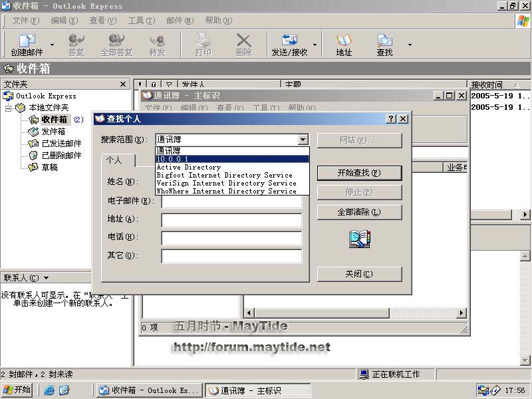The height and width of the screenshot is (399, 532).
Task: Click the Send/Receive (发送/接收) toolbar icon
Action: click(x=289, y=44)
